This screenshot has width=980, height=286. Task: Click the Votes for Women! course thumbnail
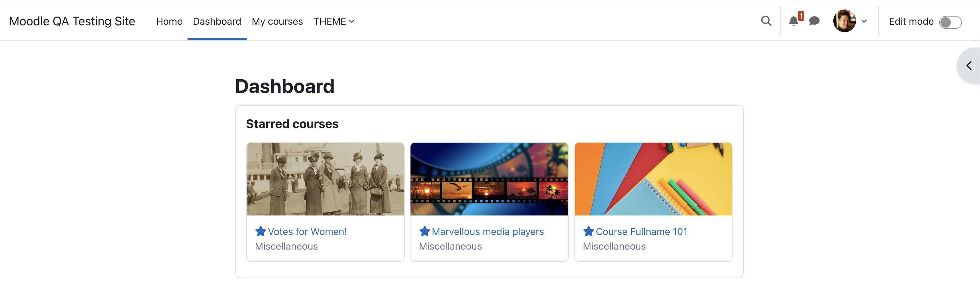[x=325, y=179]
